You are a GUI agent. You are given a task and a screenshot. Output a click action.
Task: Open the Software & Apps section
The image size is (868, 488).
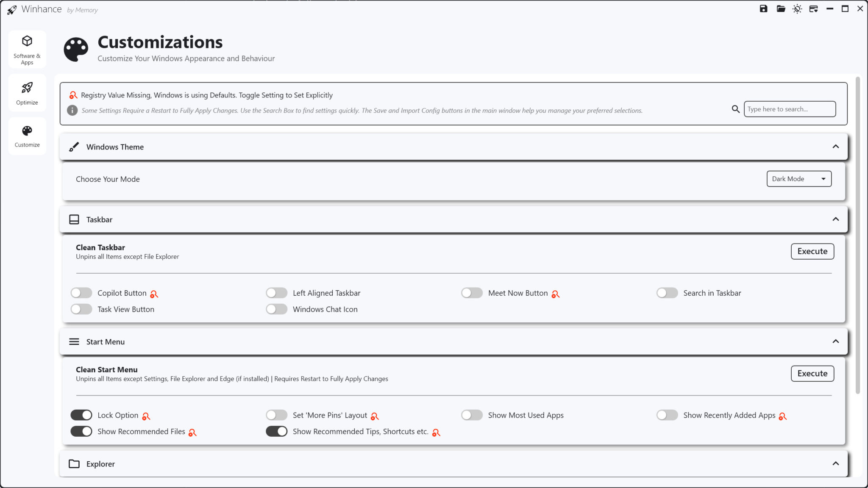pyautogui.click(x=27, y=49)
